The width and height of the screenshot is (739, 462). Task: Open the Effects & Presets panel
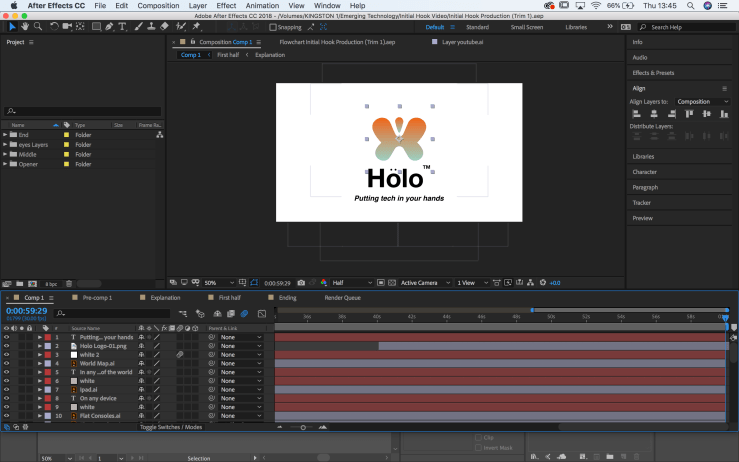(653, 73)
